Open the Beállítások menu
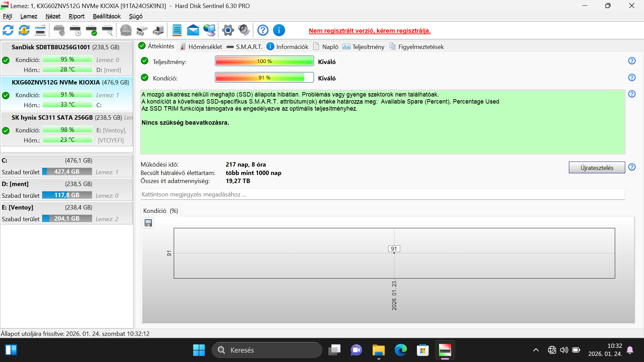The height and width of the screenshot is (362, 644). click(107, 16)
